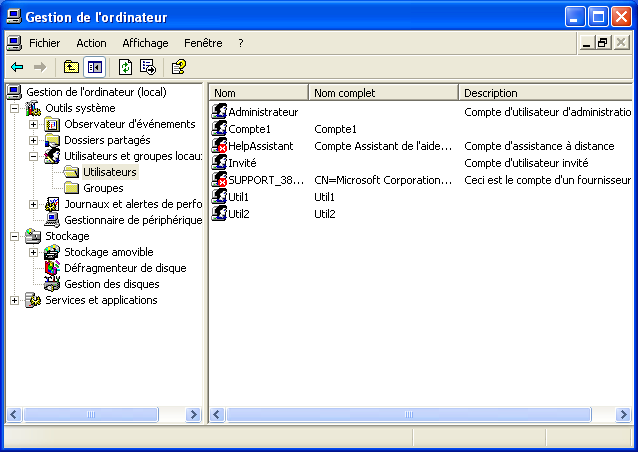Open the Action menu
Screen dimensions: 638x452
tap(91, 43)
